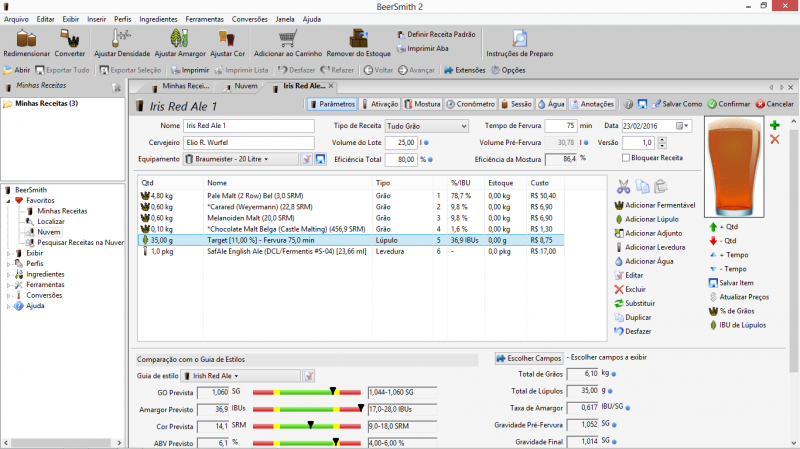Click Adicionar Fermentável

(x=655, y=205)
